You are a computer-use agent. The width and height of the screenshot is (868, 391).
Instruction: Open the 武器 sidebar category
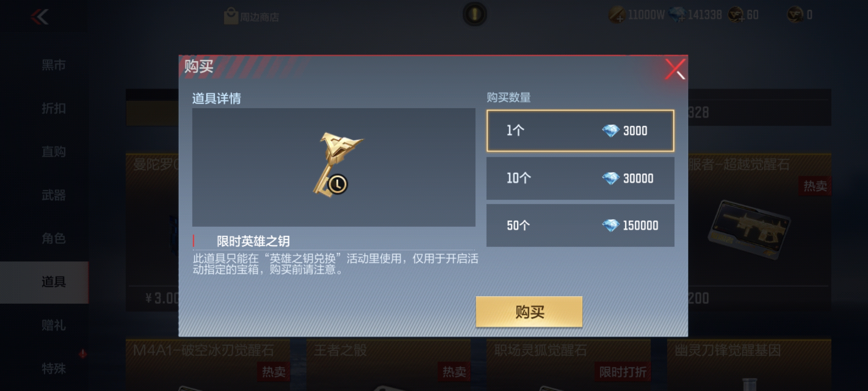(x=53, y=195)
